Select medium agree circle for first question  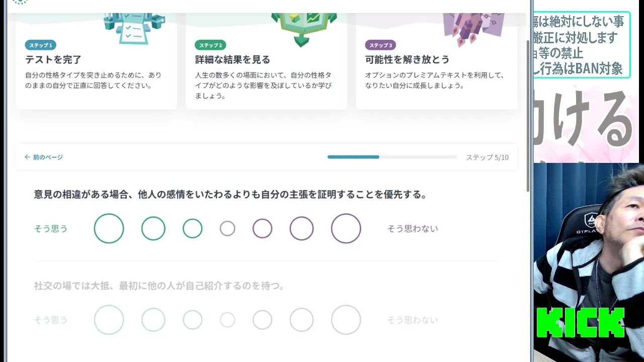pyautogui.click(x=153, y=229)
